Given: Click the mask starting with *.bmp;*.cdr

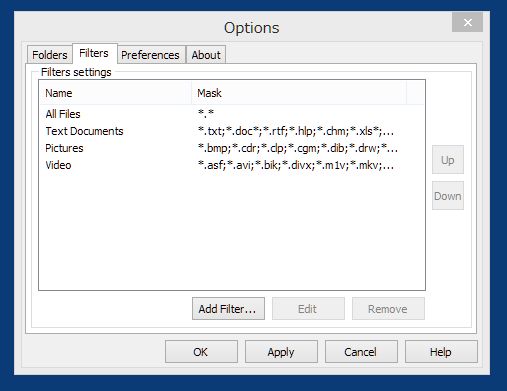Looking at the screenshot, I should pos(298,148).
